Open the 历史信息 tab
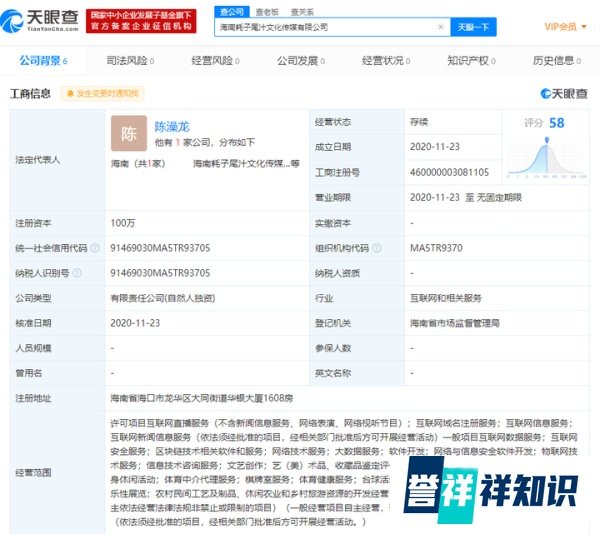Image resolution: width=600 pixels, height=534 pixels. coord(557,61)
